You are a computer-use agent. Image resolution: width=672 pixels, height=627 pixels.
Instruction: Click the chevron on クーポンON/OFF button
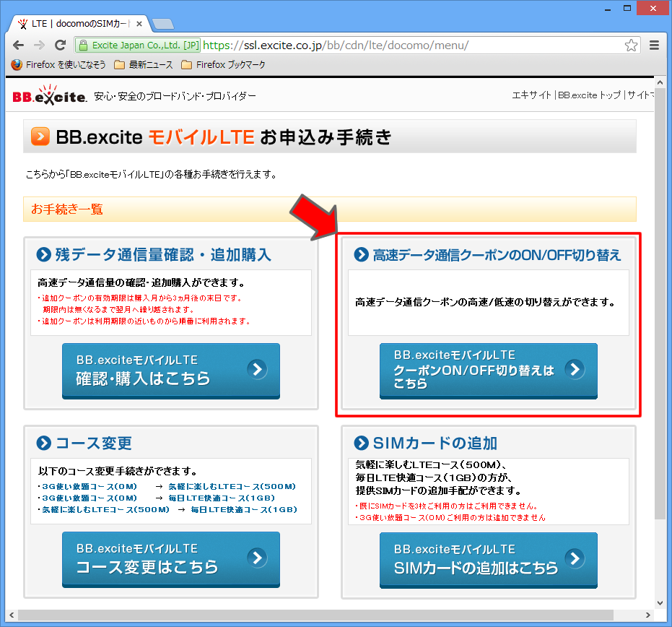pyautogui.click(x=575, y=369)
